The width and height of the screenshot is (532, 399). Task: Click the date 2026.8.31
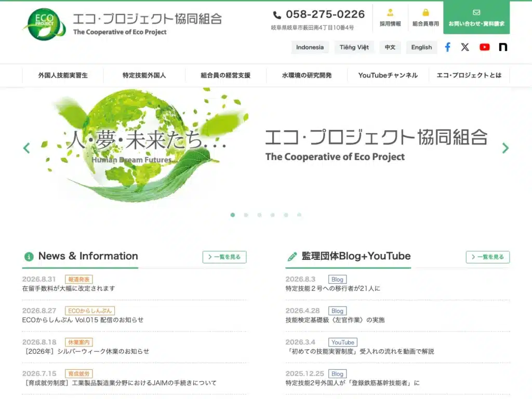39,279
